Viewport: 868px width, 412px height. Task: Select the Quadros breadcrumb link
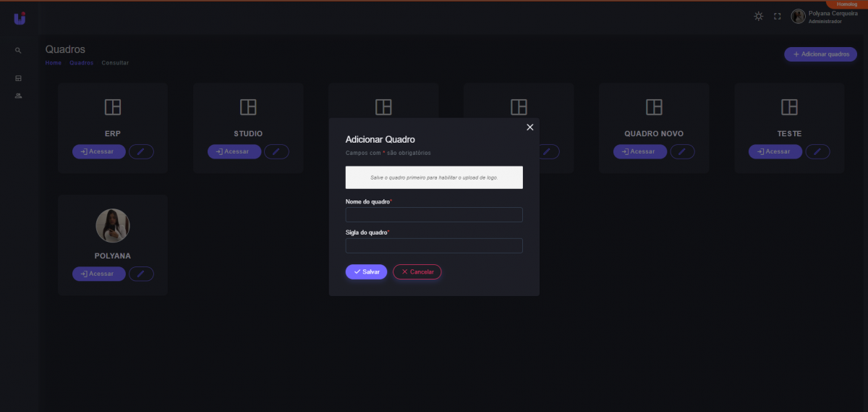click(x=82, y=63)
